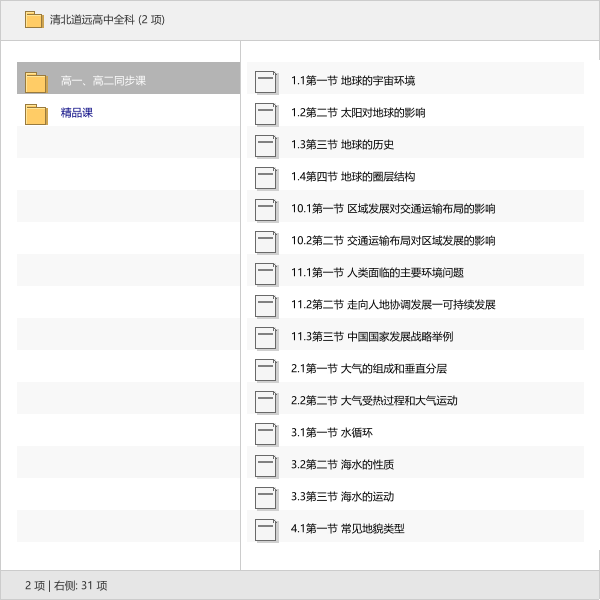Open 1.4第四节 地球的圈层结构

(x=352, y=177)
